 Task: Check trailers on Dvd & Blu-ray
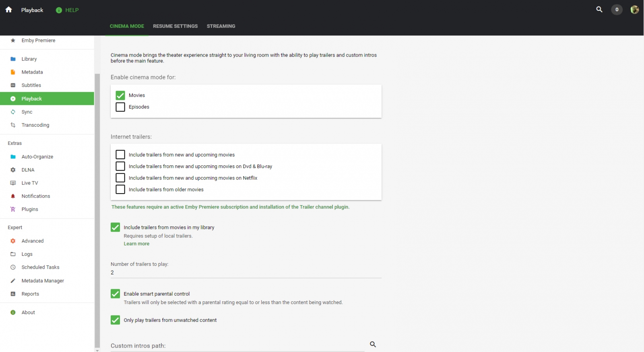click(120, 167)
